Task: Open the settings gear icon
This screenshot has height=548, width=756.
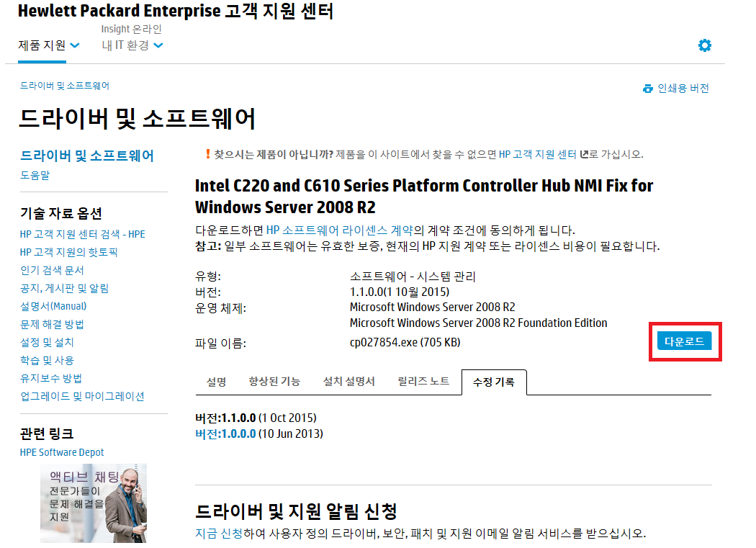Action: pos(704,45)
